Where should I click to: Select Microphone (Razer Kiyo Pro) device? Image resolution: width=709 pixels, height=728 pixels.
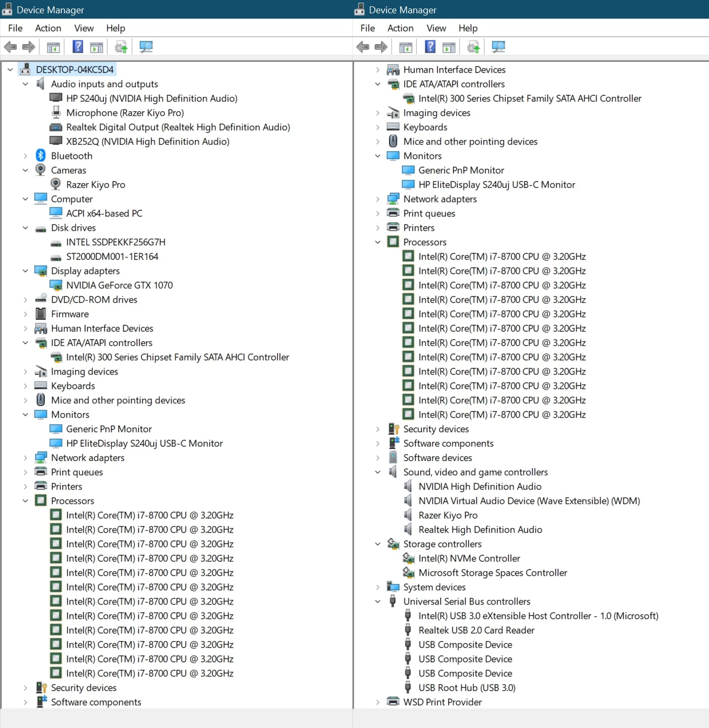(125, 112)
